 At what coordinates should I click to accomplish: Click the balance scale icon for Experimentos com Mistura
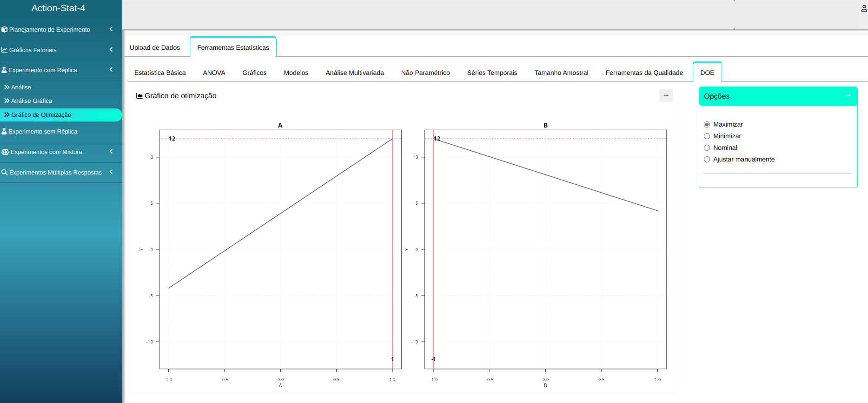(x=5, y=152)
